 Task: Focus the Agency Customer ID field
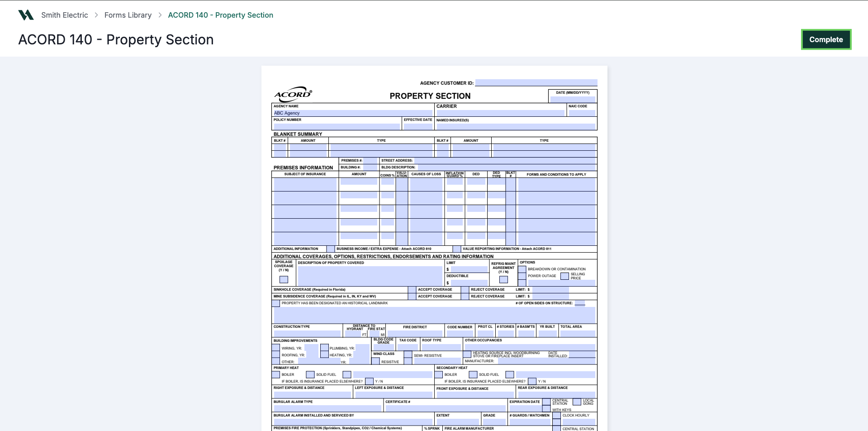(x=536, y=83)
